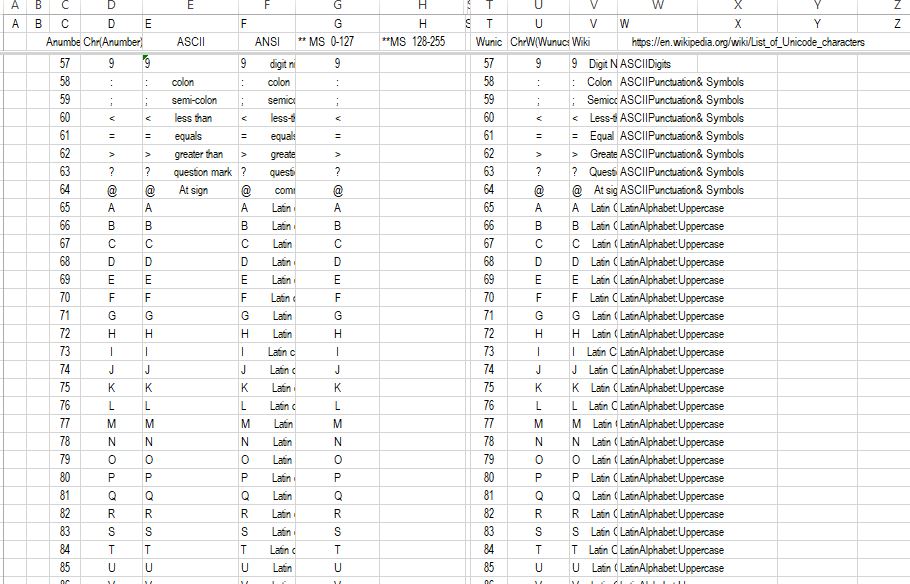The image size is (910, 584).
Task: Select the "57" cell in column C
Action: click(x=65, y=63)
